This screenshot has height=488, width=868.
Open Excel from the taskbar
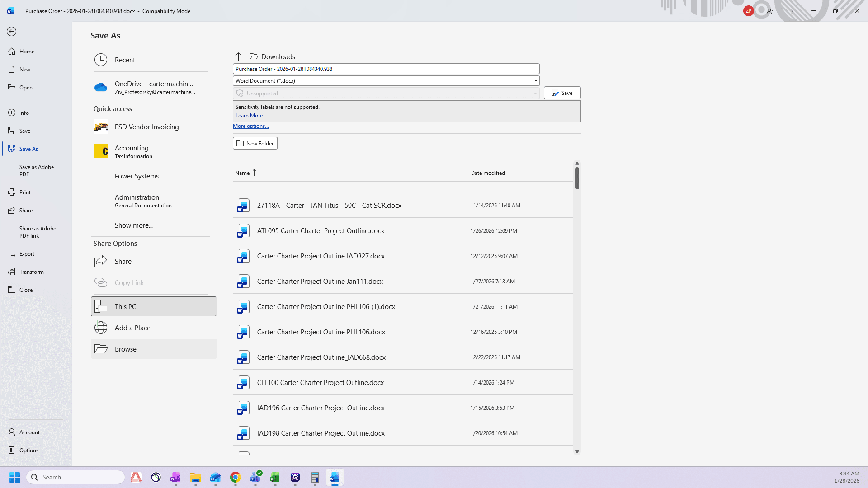click(275, 477)
